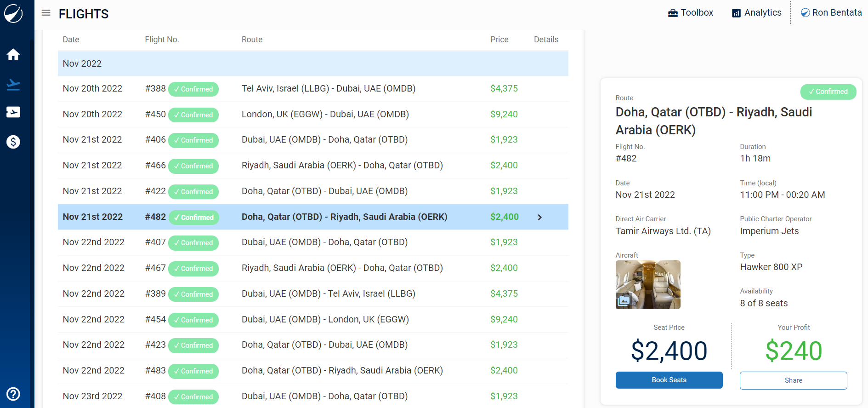Screen dimensions: 868x408
Task: Go to Home in the sidebar
Action: pos(13,55)
